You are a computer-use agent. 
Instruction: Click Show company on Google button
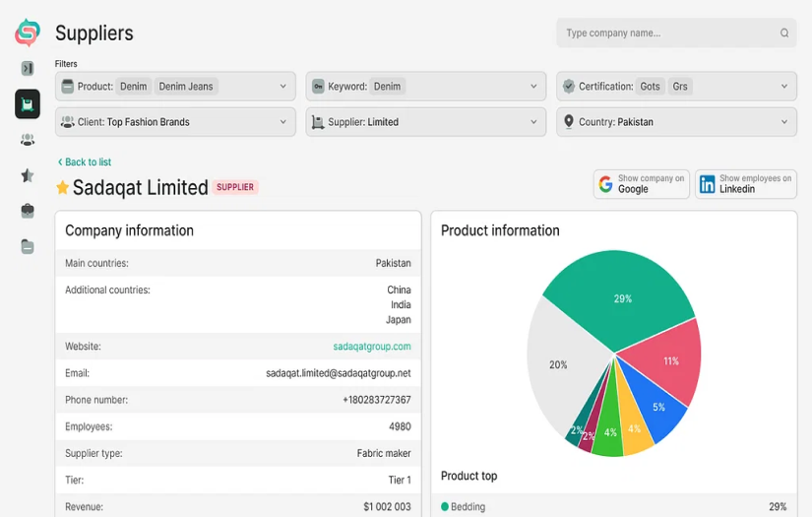point(641,184)
